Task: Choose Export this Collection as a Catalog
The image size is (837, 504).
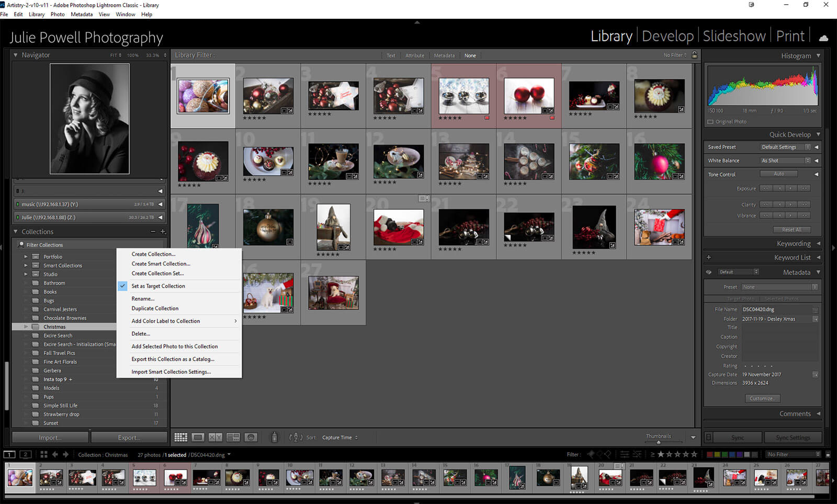Action: click(173, 359)
